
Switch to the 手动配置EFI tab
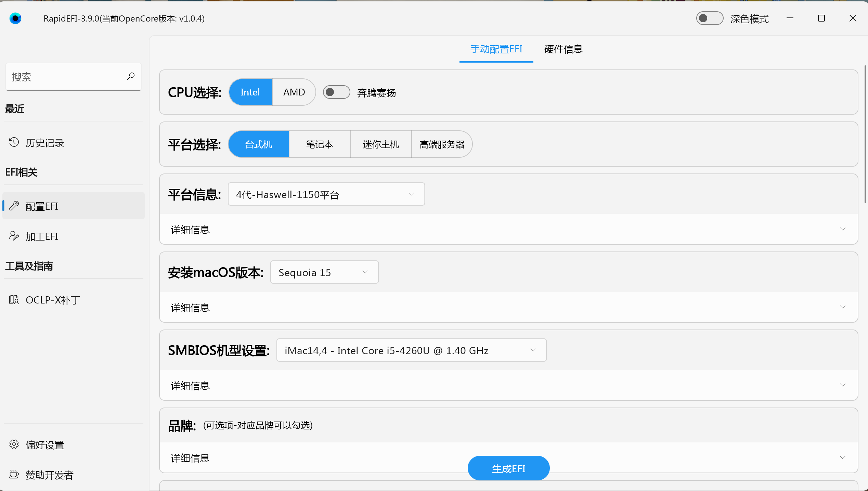click(x=496, y=49)
